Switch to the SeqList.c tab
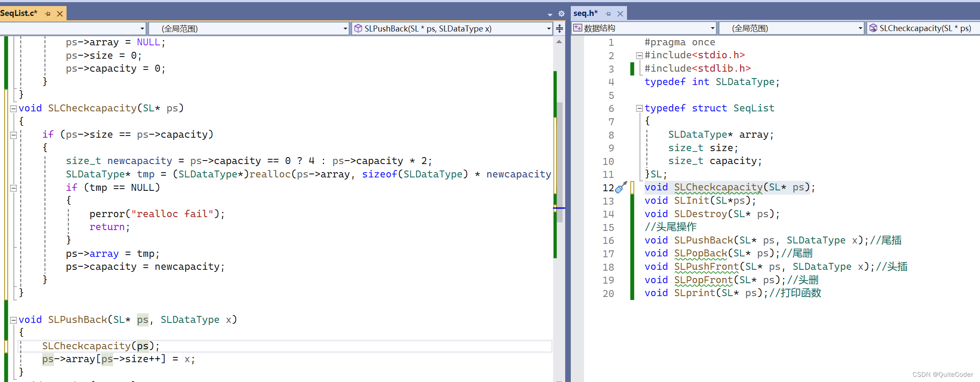This screenshot has width=980, height=382. [x=19, y=13]
